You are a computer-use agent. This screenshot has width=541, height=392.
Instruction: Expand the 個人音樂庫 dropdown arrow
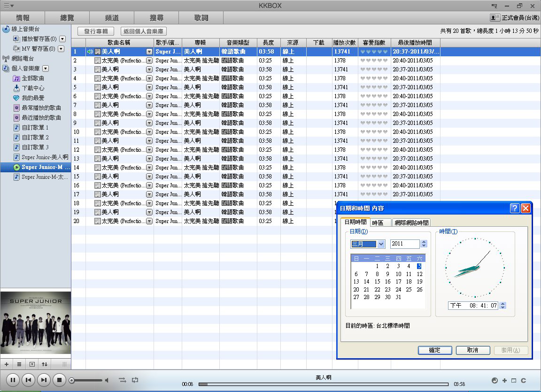46,69
